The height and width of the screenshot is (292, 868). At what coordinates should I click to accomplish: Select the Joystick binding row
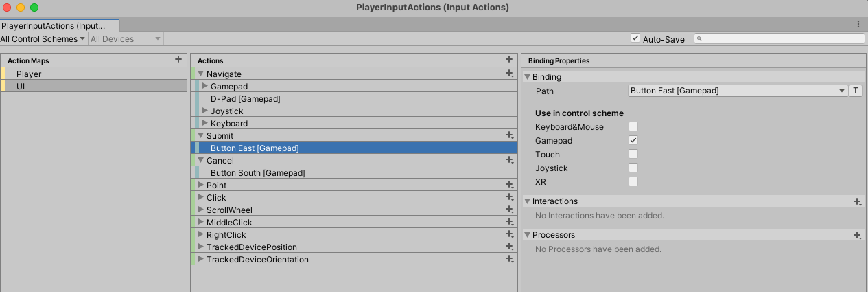(x=354, y=111)
